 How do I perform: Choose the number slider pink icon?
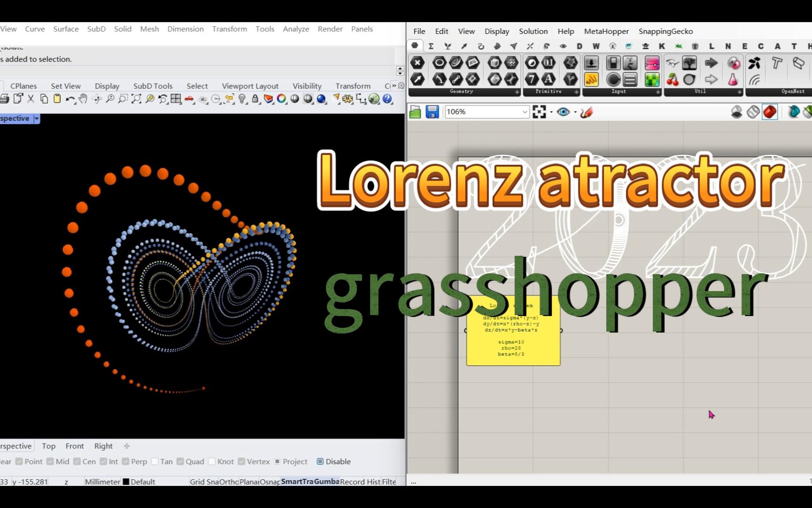(x=652, y=63)
